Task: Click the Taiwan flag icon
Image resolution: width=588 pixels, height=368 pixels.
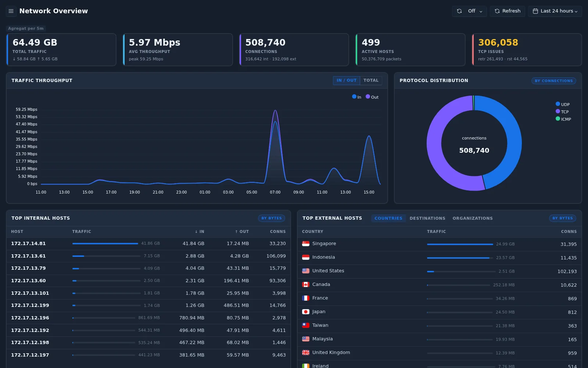Action: [x=306, y=325]
